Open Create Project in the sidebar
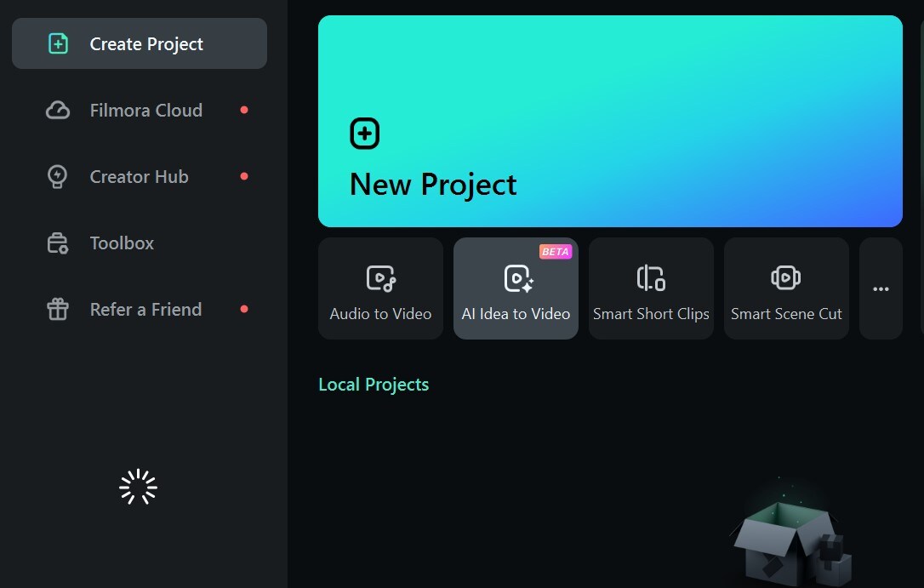 (139, 43)
